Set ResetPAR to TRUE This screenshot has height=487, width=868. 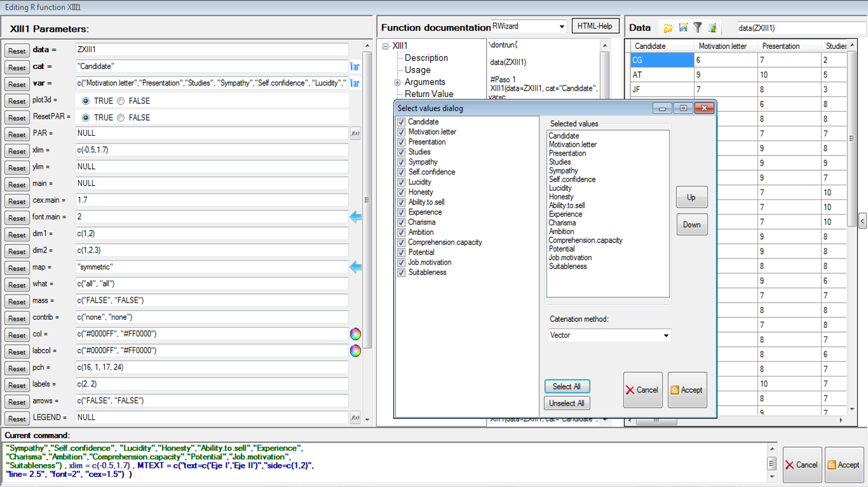(x=86, y=117)
